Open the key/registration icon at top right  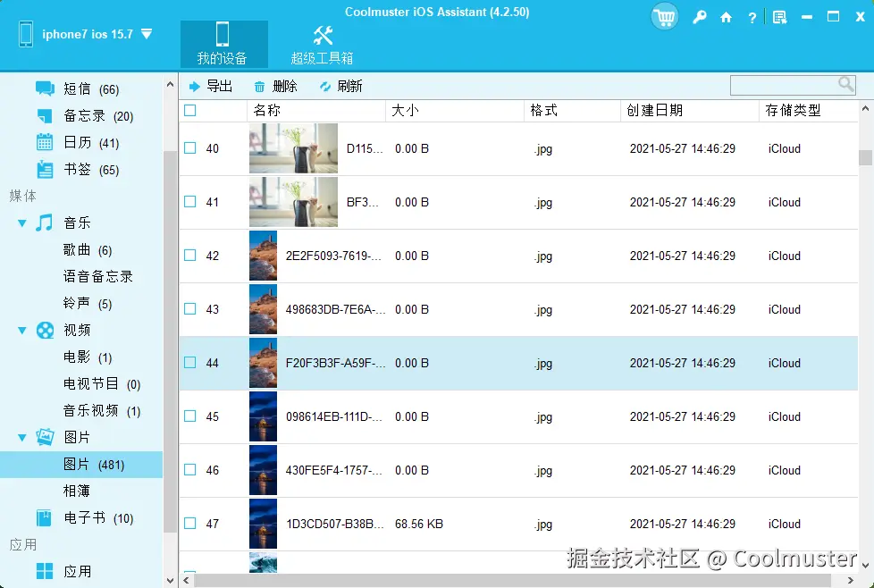(x=700, y=16)
